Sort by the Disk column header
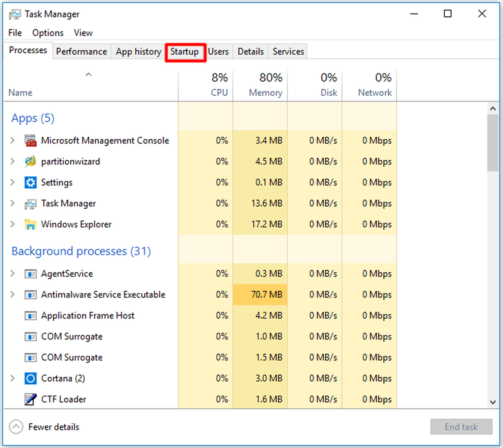Viewport: 503px width, 448px height. (314, 86)
